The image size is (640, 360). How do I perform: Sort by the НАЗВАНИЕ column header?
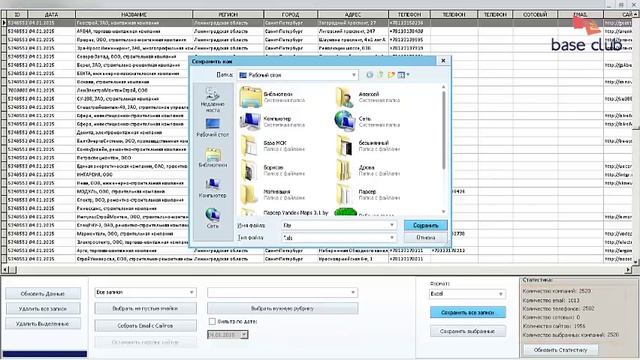[134, 14]
